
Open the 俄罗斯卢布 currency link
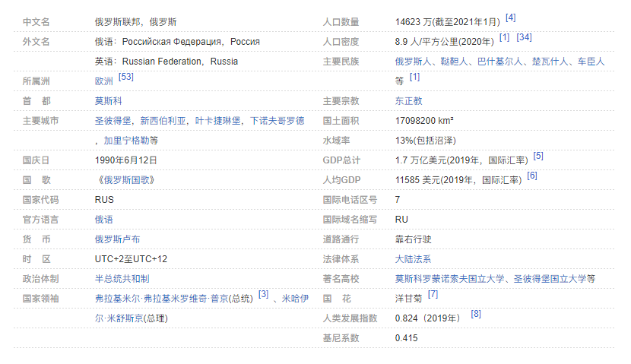click(x=117, y=239)
